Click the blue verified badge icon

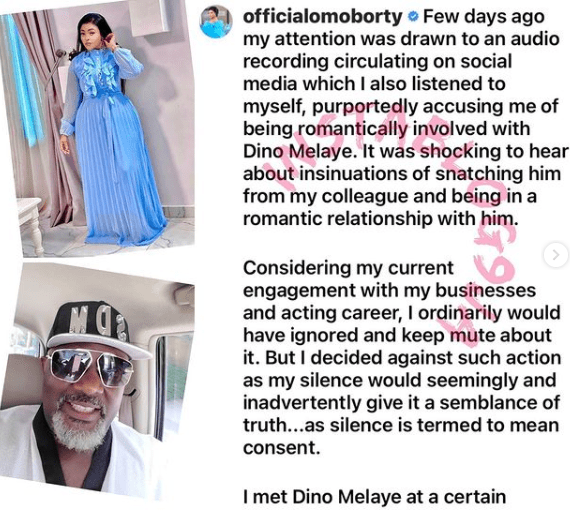pos(413,17)
